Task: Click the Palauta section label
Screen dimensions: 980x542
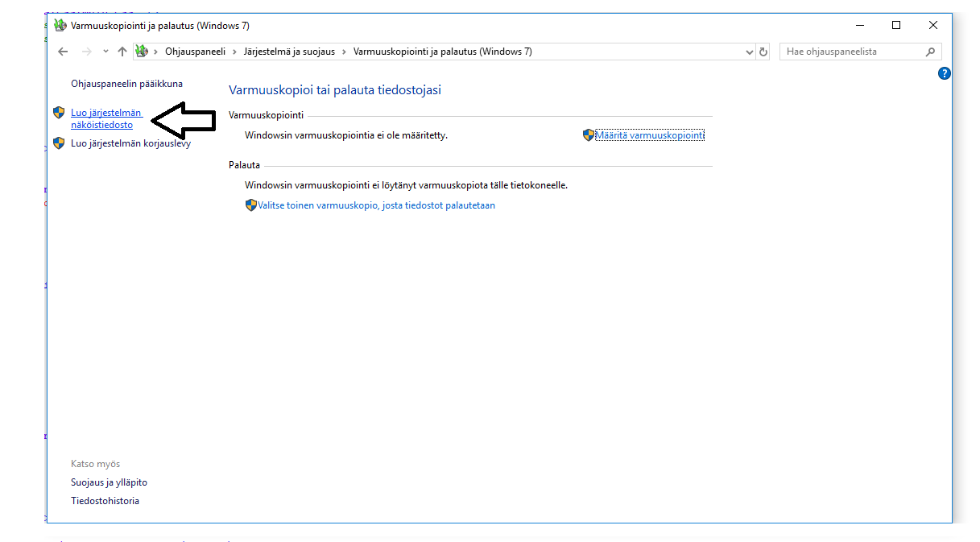Action: (x=244, y=165)
